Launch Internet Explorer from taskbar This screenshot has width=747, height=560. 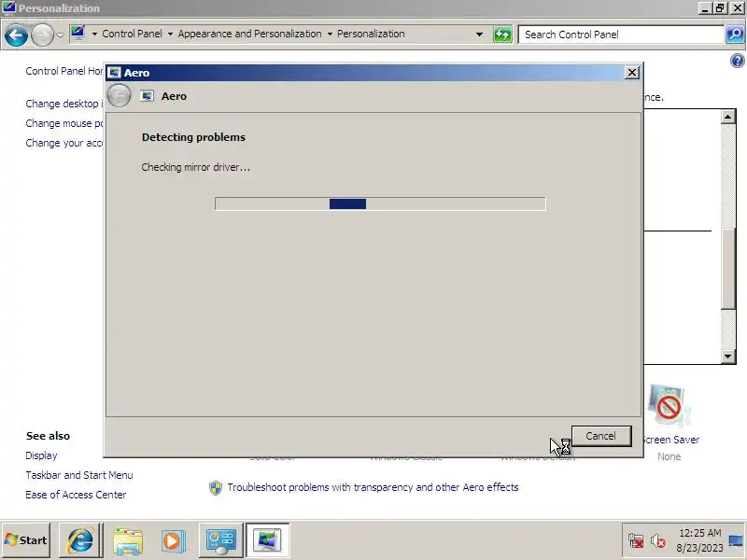pos(80,540)
